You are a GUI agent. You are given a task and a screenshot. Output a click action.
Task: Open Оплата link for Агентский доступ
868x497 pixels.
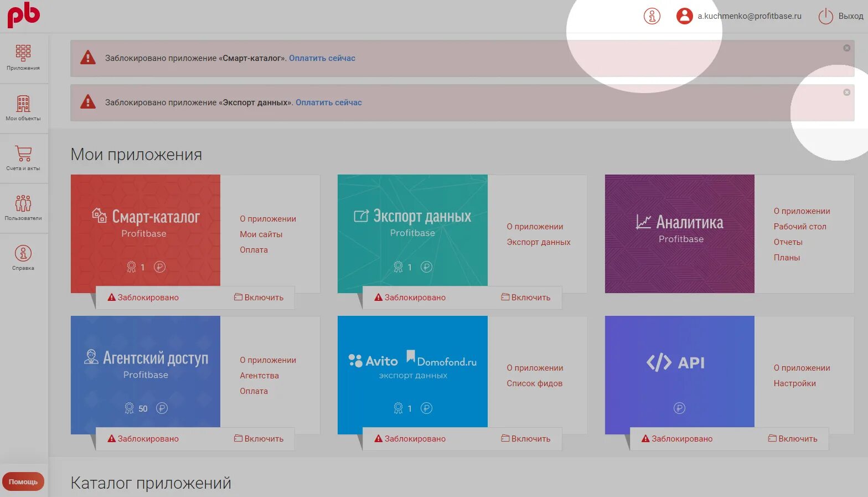pos(254,391)
